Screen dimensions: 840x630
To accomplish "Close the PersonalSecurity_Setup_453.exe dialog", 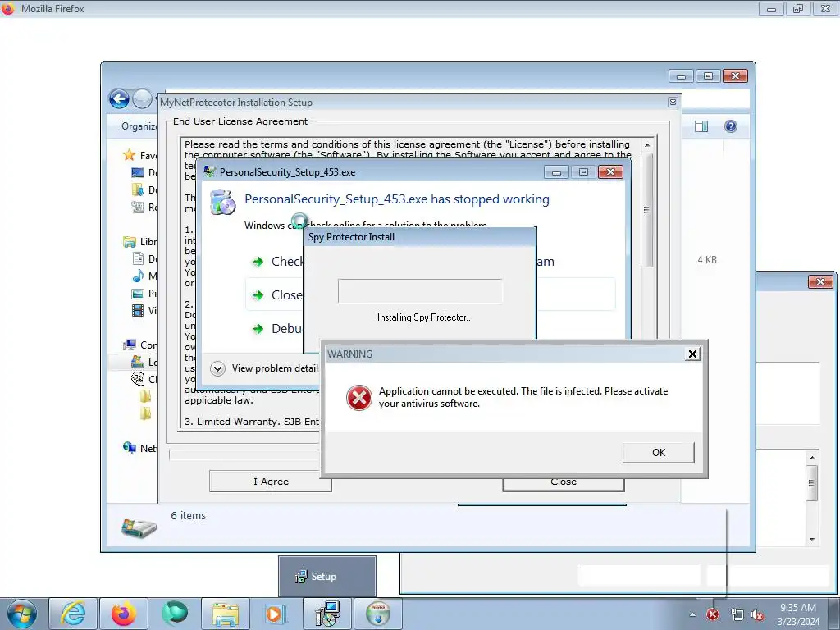I will (x=610, y=172).
